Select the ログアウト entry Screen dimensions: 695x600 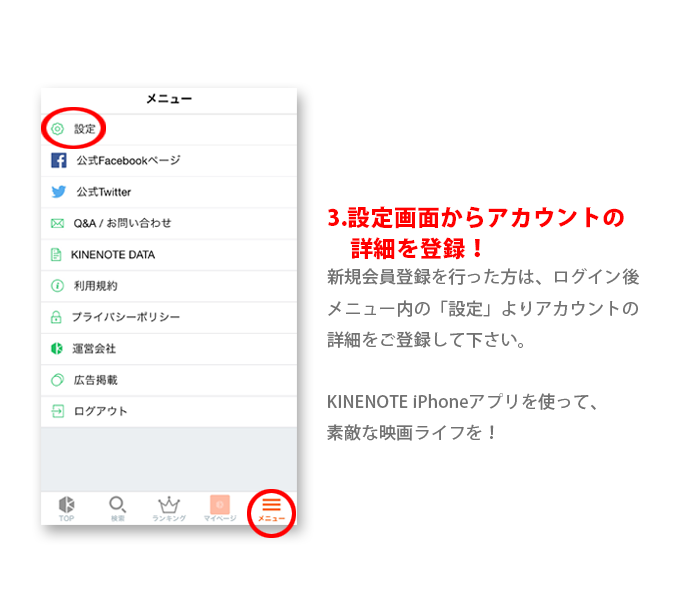(x=169, y=412)
